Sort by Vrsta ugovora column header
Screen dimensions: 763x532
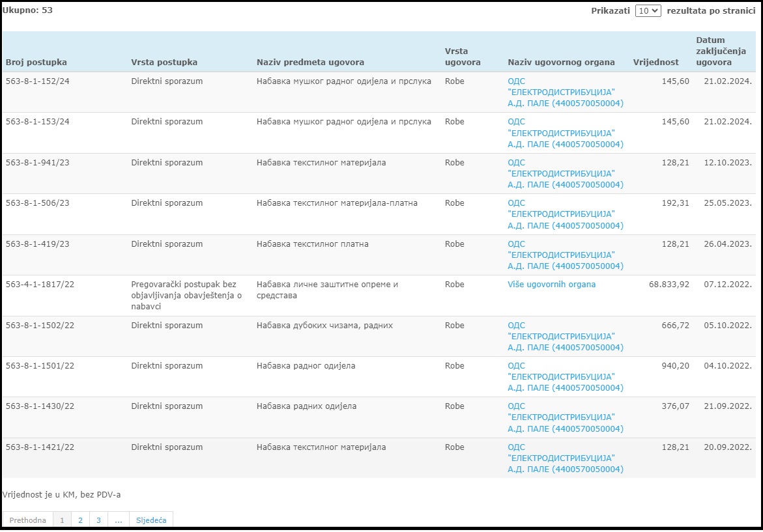462,57
